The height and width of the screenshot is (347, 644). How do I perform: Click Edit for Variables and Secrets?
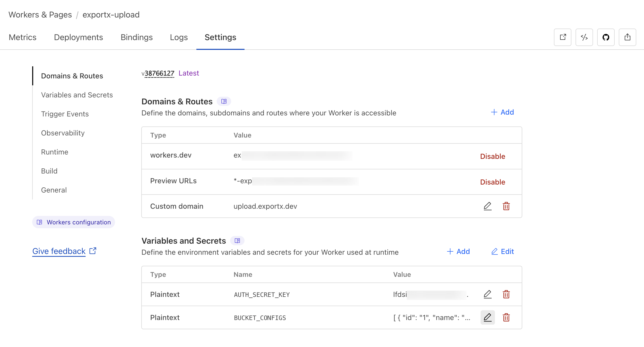[x=502, y=251]
